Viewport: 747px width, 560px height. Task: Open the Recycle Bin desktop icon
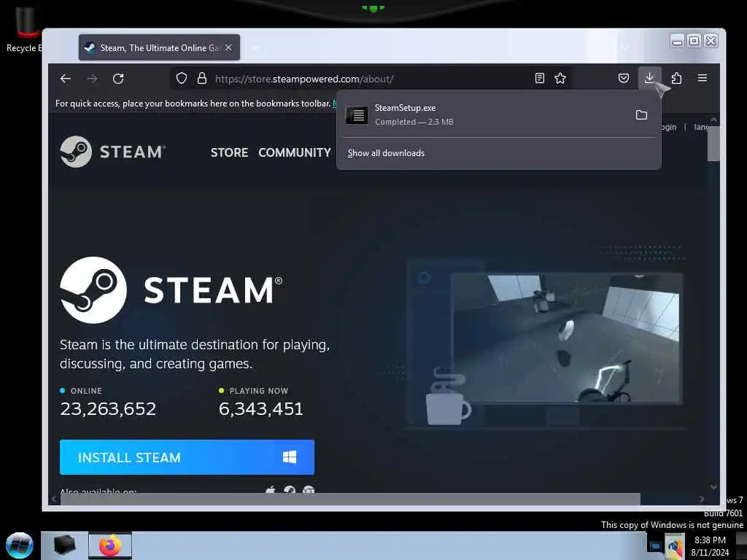pos(25,28)
